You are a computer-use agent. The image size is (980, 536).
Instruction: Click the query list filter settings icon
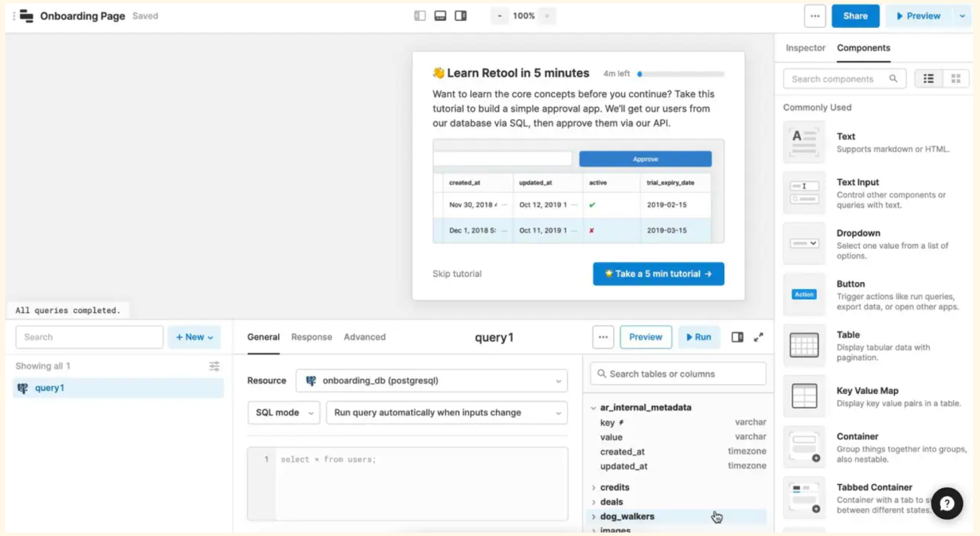coord(214,366)
